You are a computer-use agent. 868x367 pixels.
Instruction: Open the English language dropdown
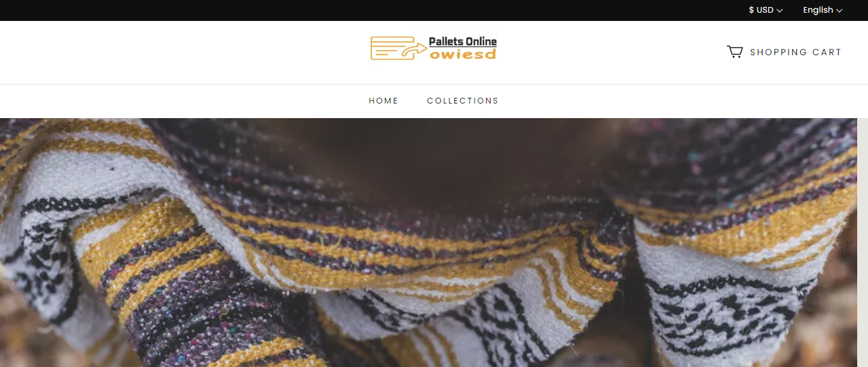tap(822, 10)
